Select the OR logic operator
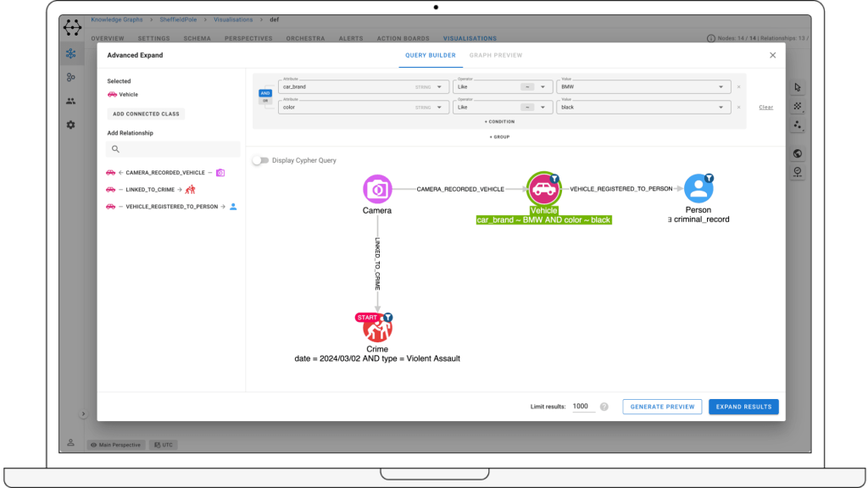Image resolution: width=868 pixels, height=488 pixels. click(265, 101)
